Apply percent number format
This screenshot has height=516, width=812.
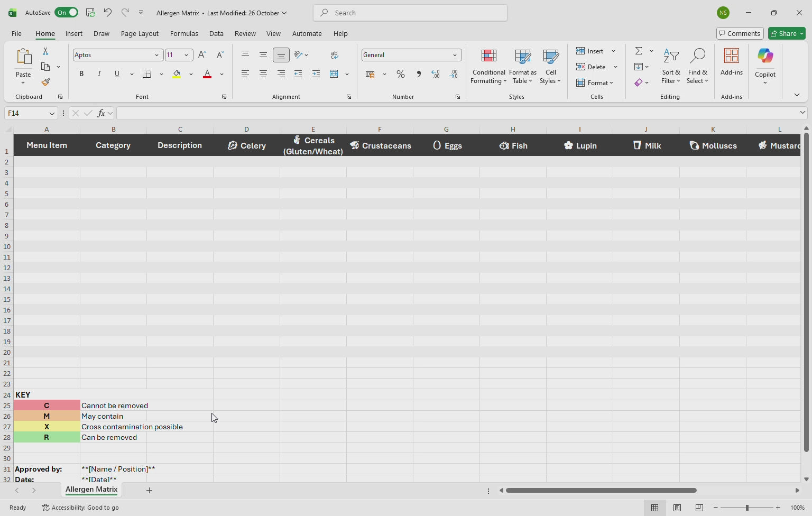point(401,74)
